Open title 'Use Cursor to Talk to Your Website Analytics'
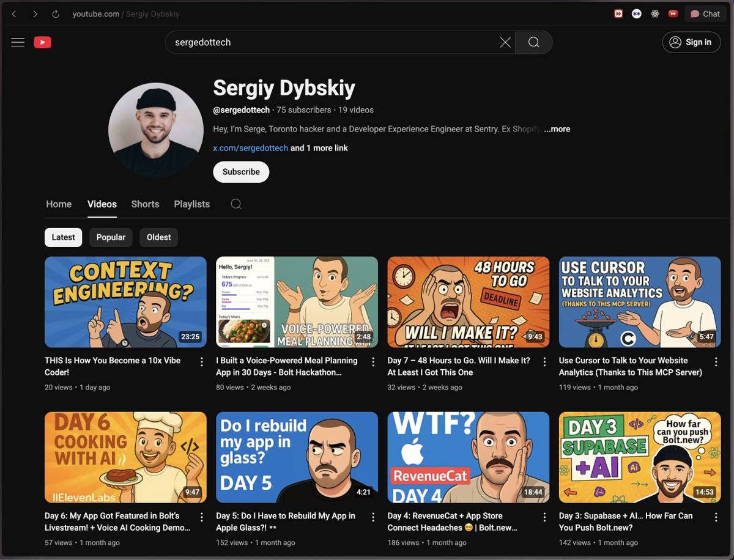 (x=630, y=366)
